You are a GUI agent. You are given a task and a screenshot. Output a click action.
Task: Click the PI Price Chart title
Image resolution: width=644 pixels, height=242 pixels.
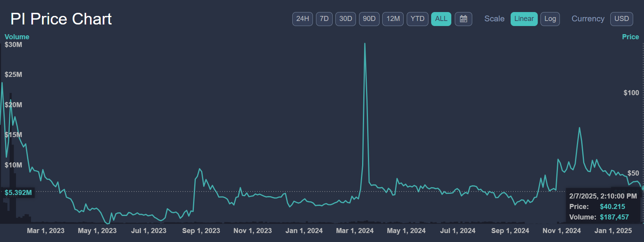pos(61,19)
